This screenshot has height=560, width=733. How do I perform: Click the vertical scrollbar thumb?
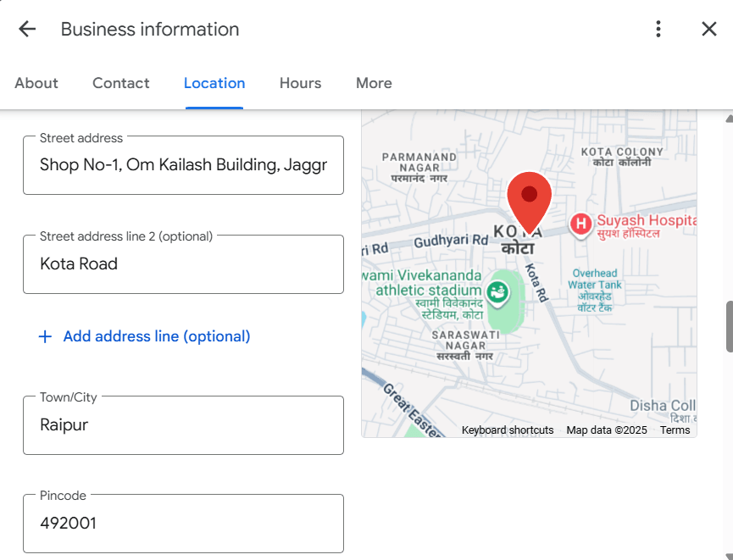pos(729,326)
